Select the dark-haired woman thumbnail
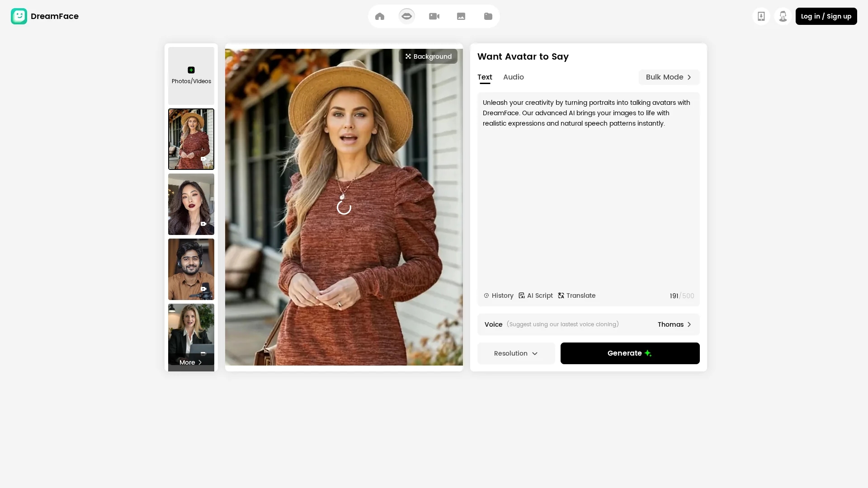The image size is (868, 488). coord(191,204)
